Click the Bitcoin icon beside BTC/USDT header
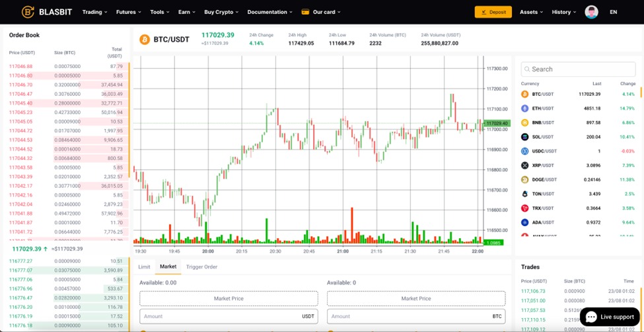Viewport: 644px width, 332px height. tap(144, 40)
